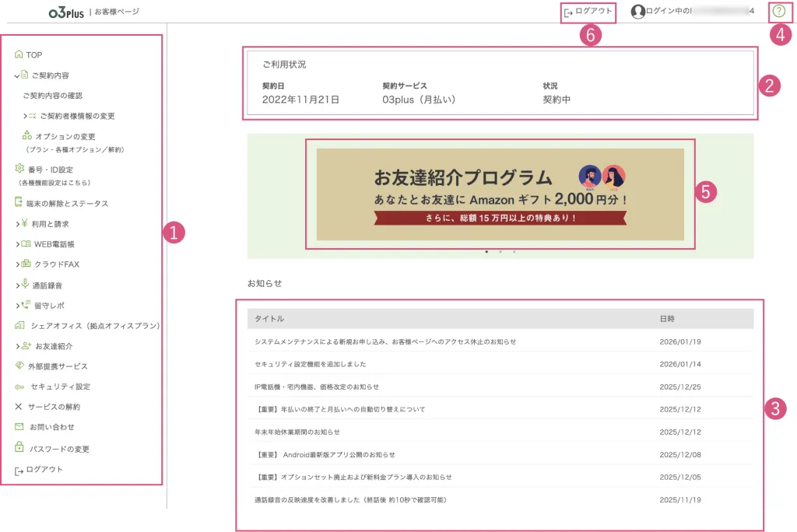Click the 03plus logo
This screenshot has width=797, height=532.
tap(66, 12)
